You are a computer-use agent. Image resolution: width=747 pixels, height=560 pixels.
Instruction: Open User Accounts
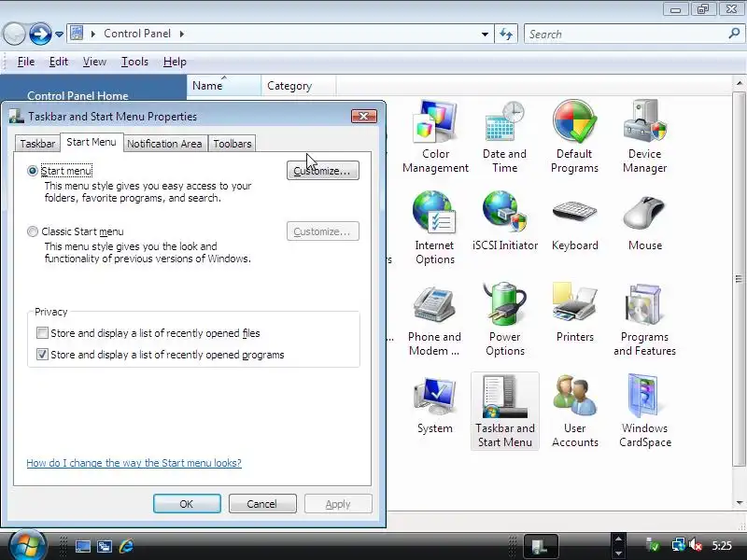click(x=574, y=411)
